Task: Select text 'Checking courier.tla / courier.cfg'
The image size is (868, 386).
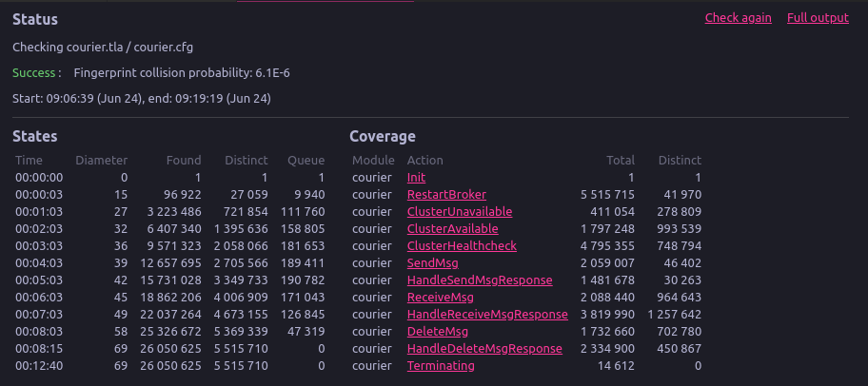Action: pyautogui.click(x=103, y=47)
